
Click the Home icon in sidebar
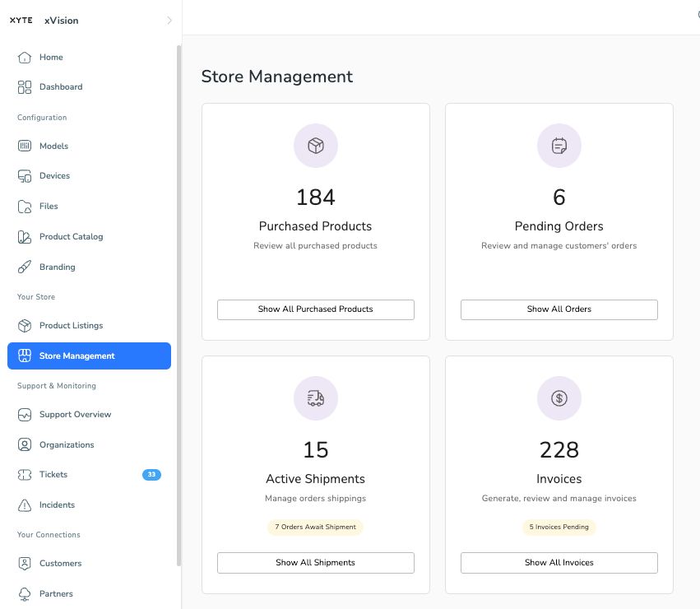(x=24, y=58)
